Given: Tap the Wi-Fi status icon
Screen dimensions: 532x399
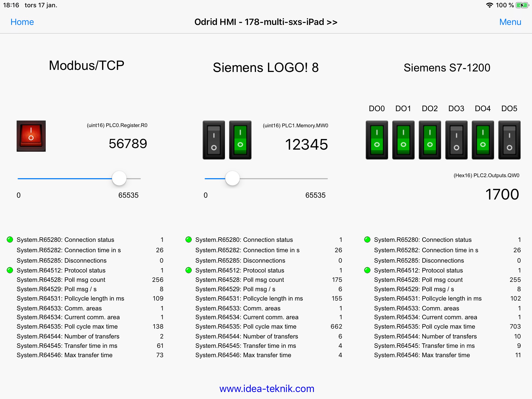Looking at the screenshot, I should click(489, 5).
